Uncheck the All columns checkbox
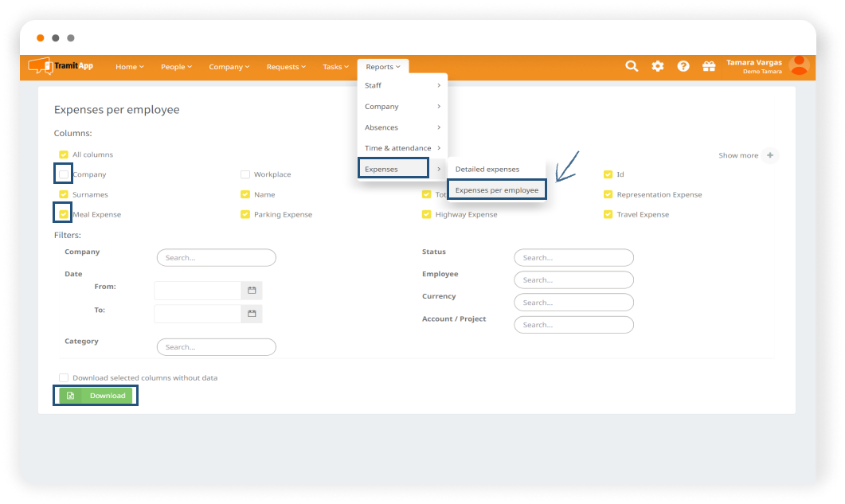Screen dimensions: 845x504 pos(64,154)
